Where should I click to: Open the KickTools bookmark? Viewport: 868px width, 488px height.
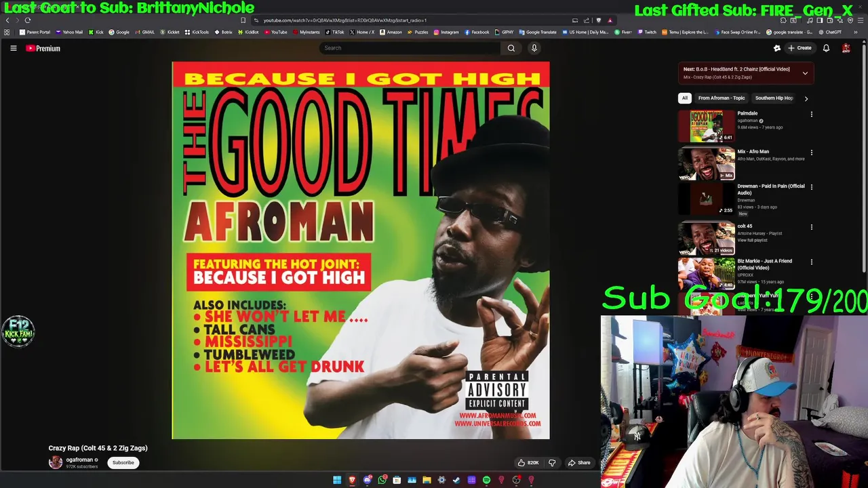pyautogui.click(x=197, y=32)
